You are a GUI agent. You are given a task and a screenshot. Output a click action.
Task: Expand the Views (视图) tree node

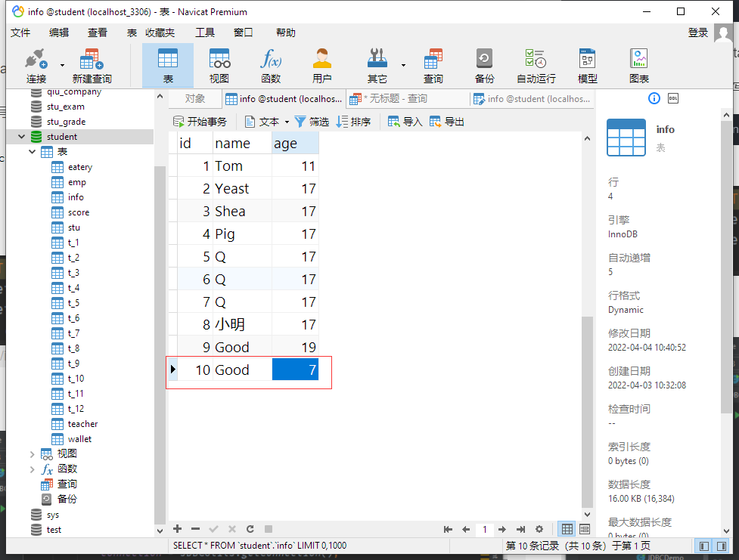32,454
